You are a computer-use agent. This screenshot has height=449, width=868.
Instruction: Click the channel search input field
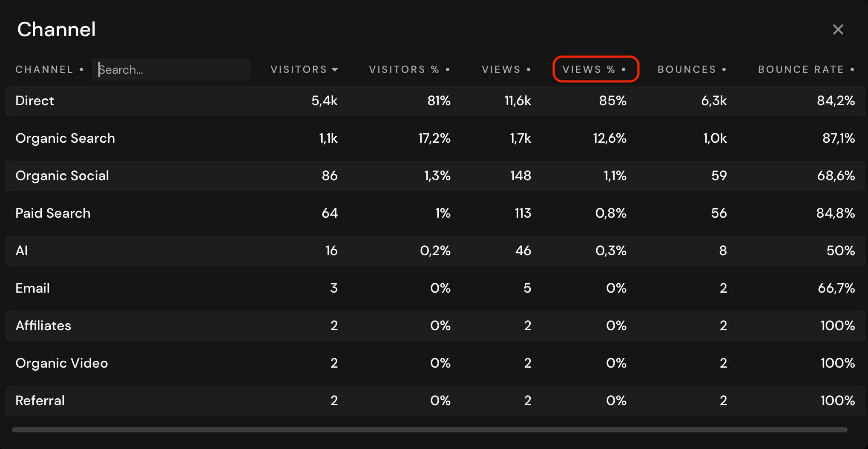click(170, 69)
